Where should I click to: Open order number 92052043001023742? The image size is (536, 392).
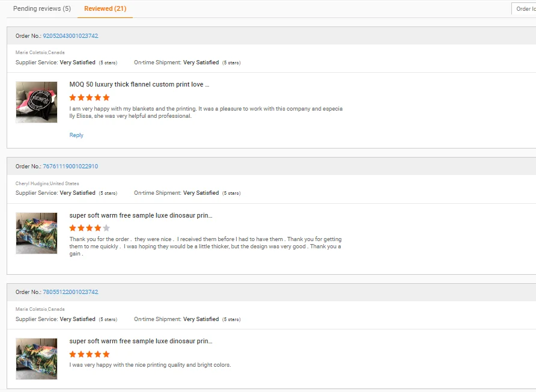[70, 36]
